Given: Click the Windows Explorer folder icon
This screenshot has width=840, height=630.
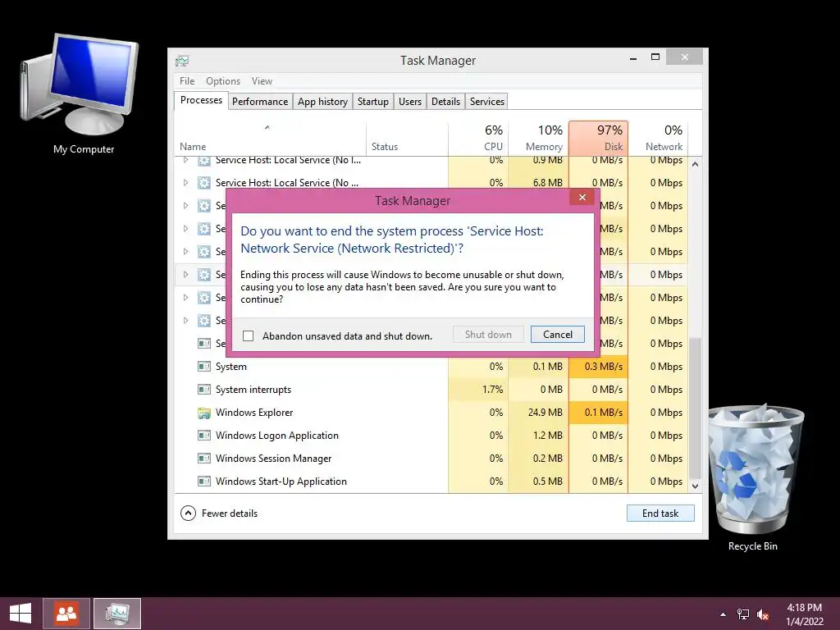Looking at the screenshot, I should click(203, 413).
